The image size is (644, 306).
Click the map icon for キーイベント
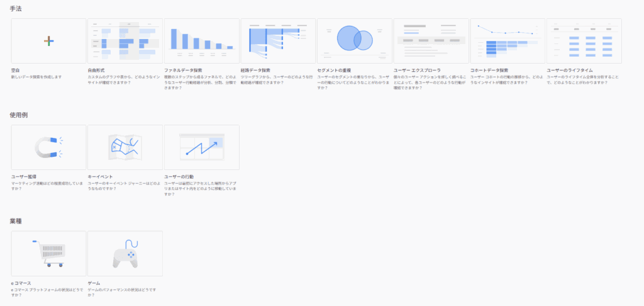click(x=125, y=147)
